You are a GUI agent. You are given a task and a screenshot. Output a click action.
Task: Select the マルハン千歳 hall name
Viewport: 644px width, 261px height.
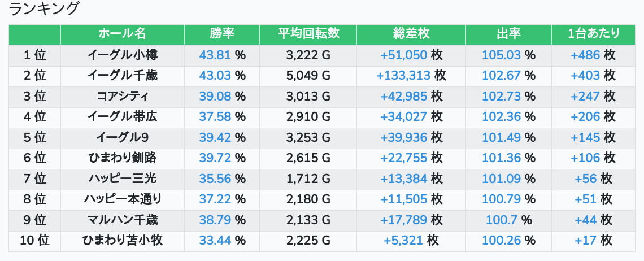pos(123,220)
